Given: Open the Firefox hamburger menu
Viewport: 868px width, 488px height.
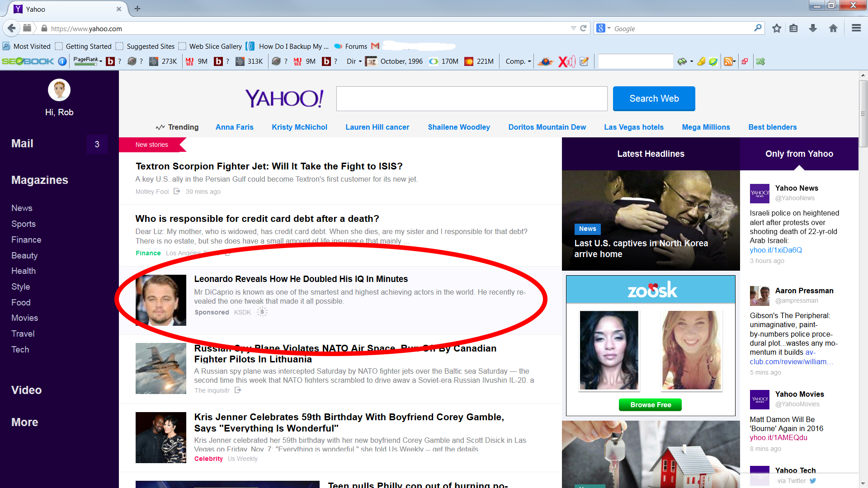Looking at the screenshot, I should pyautogui.click(x=856, y=28).
